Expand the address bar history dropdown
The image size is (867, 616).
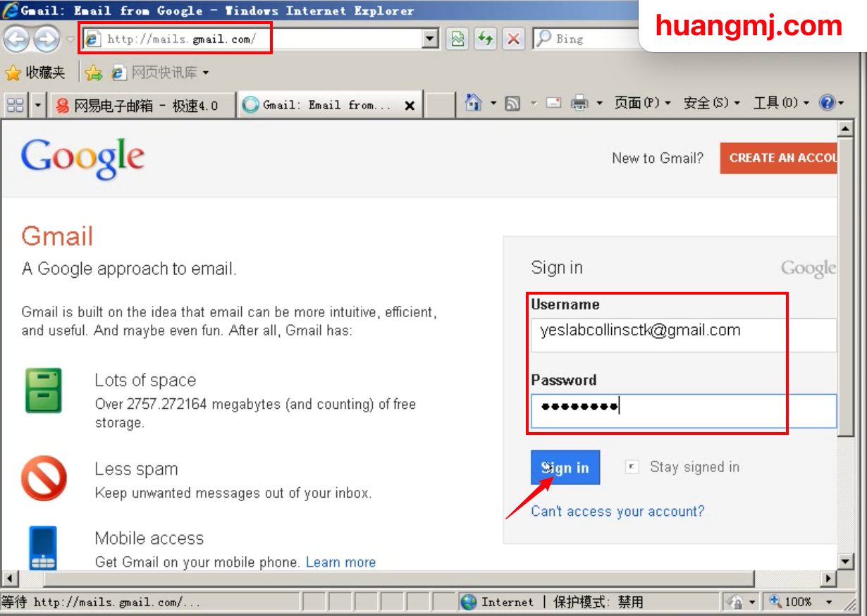[431, 39]
